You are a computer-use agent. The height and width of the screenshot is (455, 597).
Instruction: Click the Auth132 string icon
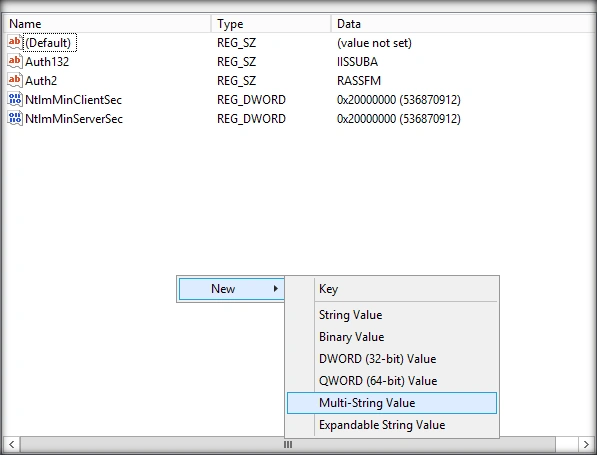(x=14, y=61)
